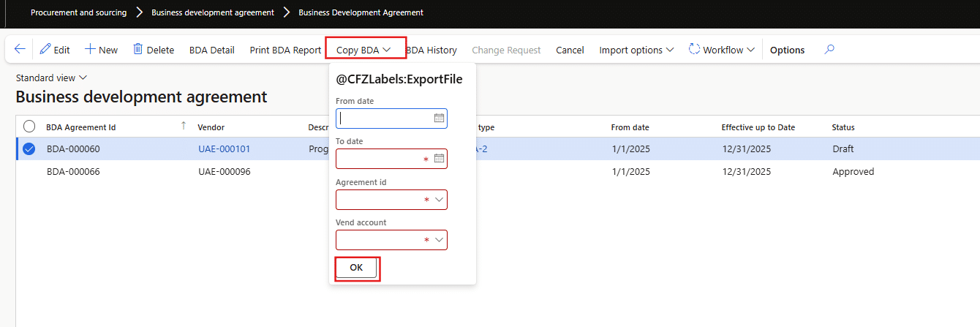Expand the Vend account dropdown

(x=439, y=240)
